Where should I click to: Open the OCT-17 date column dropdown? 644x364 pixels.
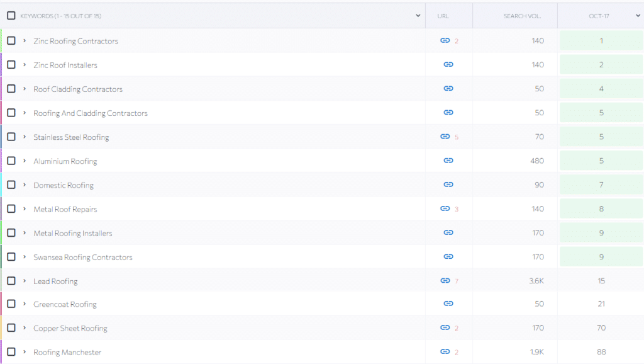click(638, 16)
